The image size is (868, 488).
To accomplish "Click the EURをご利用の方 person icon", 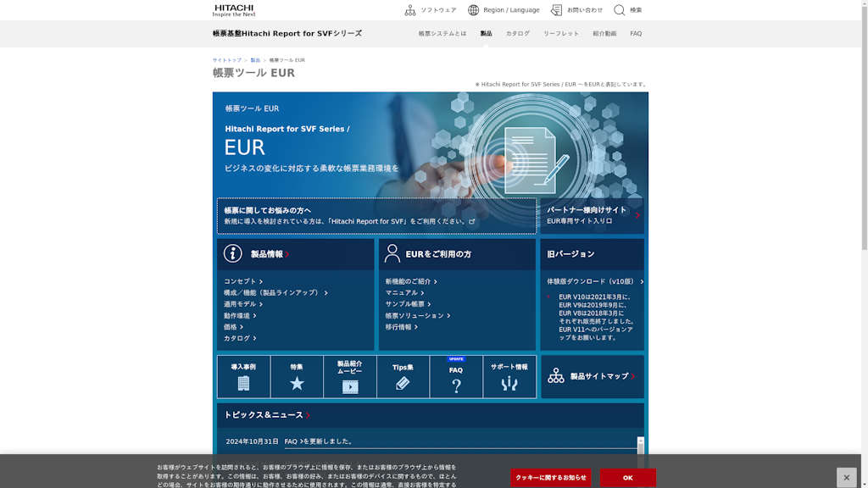I will [391, 253].
